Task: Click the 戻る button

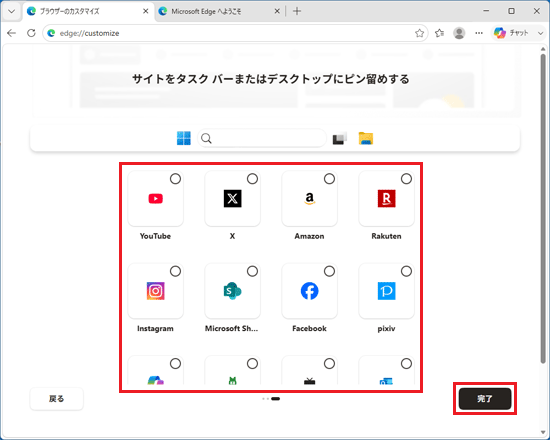Action: click(x=56, y=399)
